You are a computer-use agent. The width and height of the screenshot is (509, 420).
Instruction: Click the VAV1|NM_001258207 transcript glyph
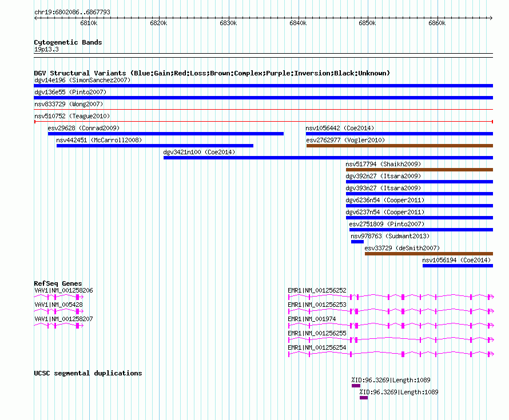pyautogui.click(x=59, y=325)
